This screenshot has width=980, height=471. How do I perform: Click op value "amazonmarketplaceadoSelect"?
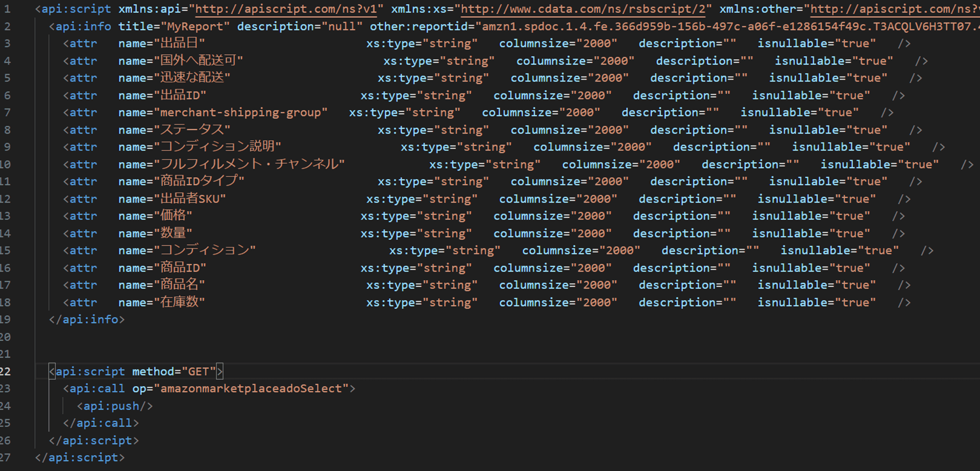tap(251, 389)
